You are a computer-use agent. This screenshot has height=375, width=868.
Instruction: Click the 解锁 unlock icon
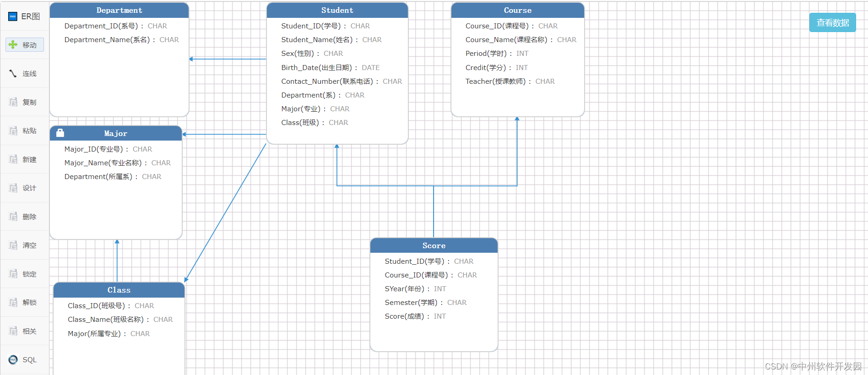[13, 302]
